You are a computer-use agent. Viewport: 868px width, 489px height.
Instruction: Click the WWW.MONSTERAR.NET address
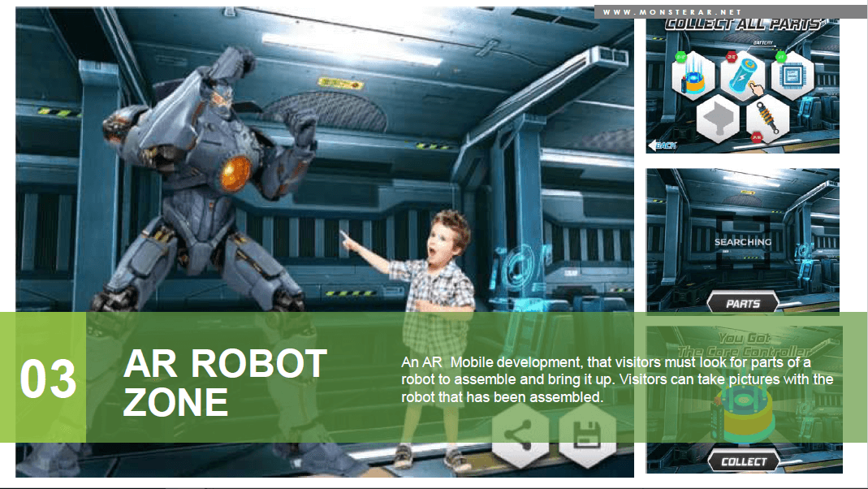coord(672,11)
